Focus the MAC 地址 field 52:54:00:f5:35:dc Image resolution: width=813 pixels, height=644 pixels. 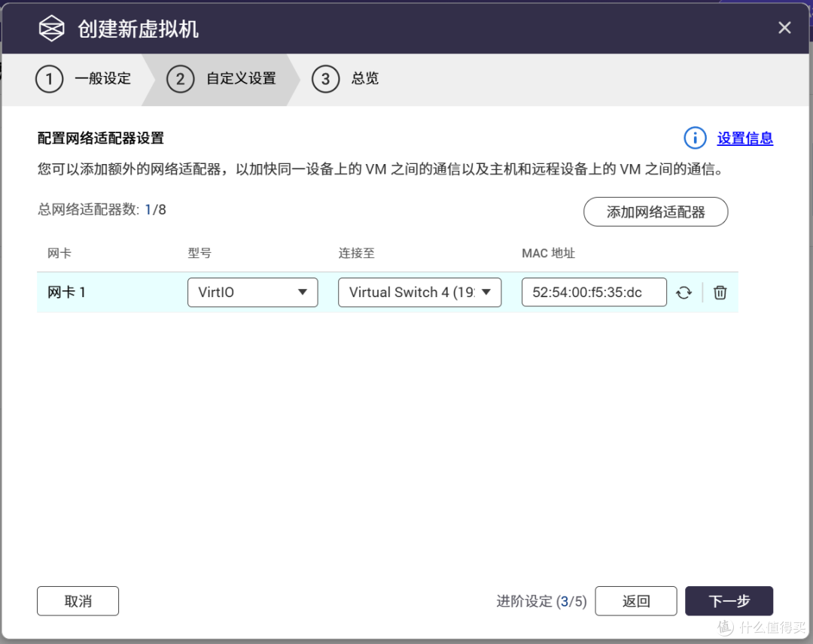[x=594, y=293]
